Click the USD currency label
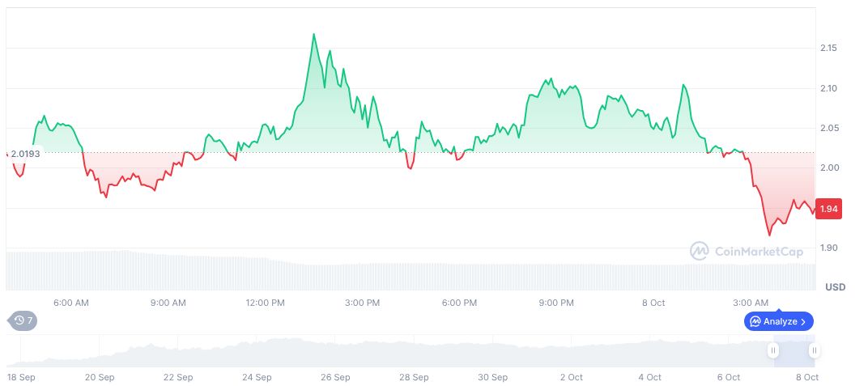The width and height of the screenshot is (868, 386). point(835,287)
